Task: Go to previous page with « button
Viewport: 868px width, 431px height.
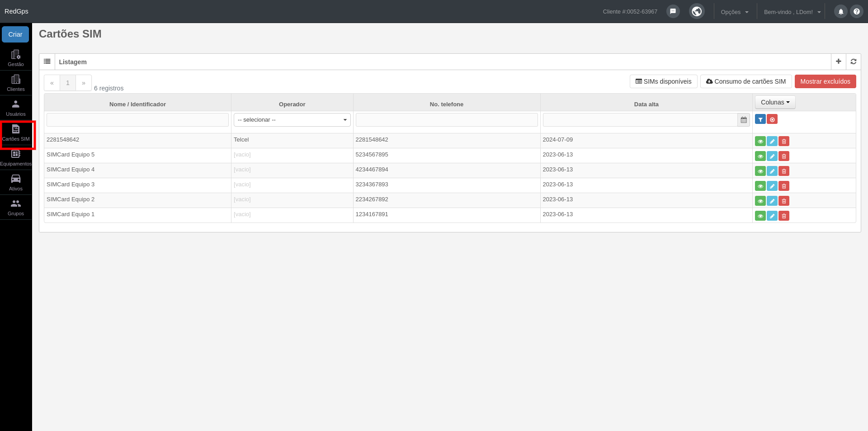Action: pyautogui.click(x=52, y=83)
